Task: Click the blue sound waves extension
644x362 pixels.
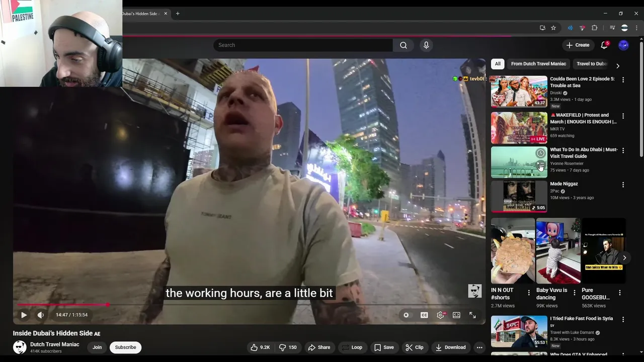Action: 570,28
